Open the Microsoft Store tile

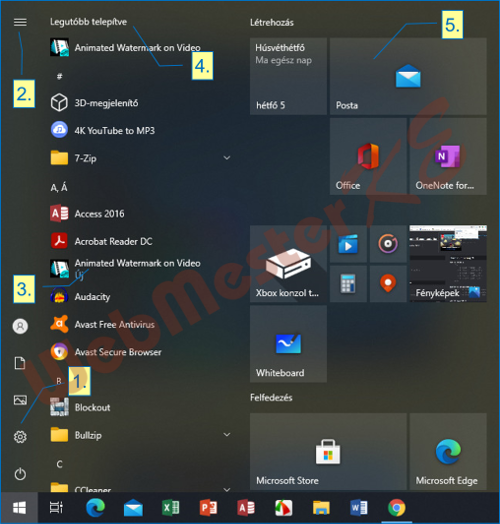pos(328,451)
